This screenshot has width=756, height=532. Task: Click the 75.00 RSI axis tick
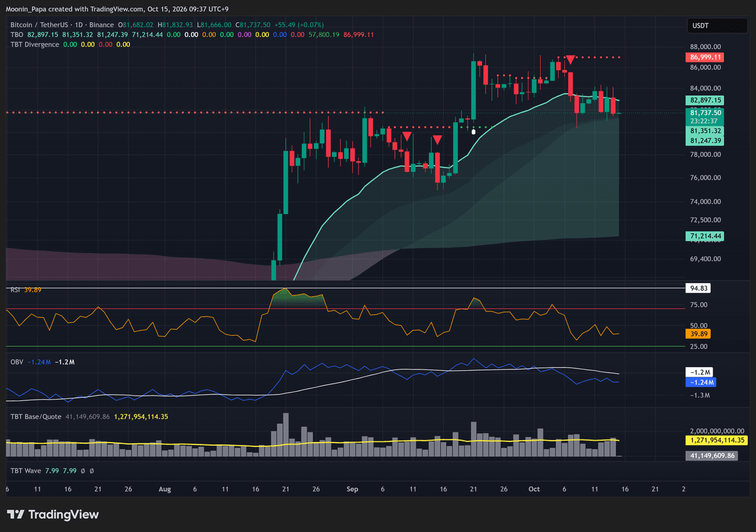[x=699, y=305]
